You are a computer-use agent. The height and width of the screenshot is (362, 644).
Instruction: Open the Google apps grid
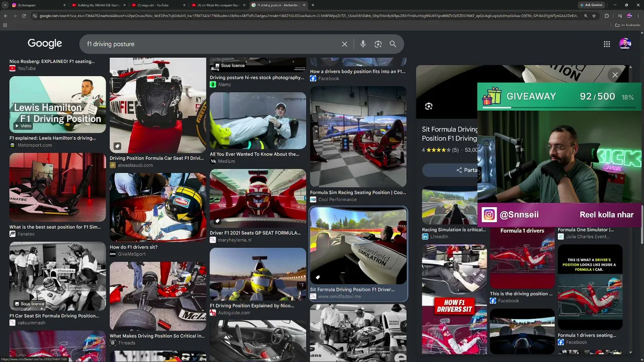pyautogui.click(x=607, y=44)
